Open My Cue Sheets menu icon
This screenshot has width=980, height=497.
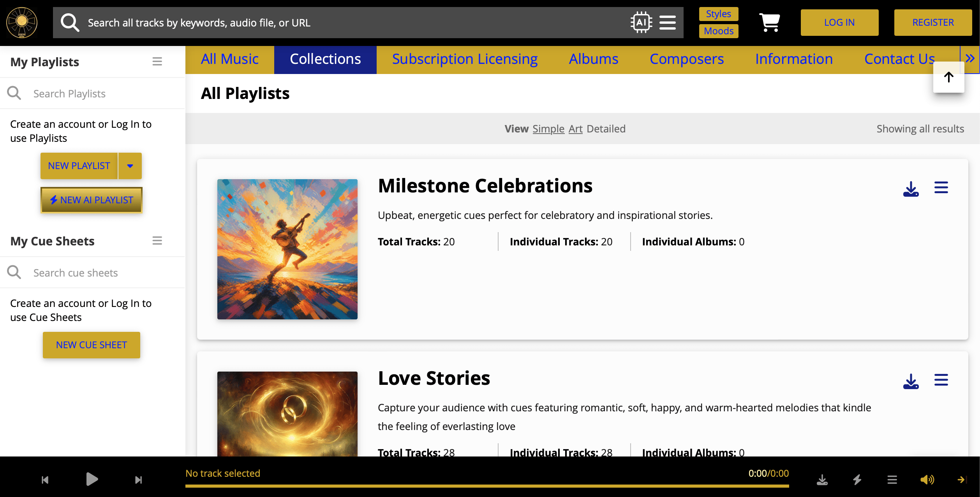[x=157, y=241]
